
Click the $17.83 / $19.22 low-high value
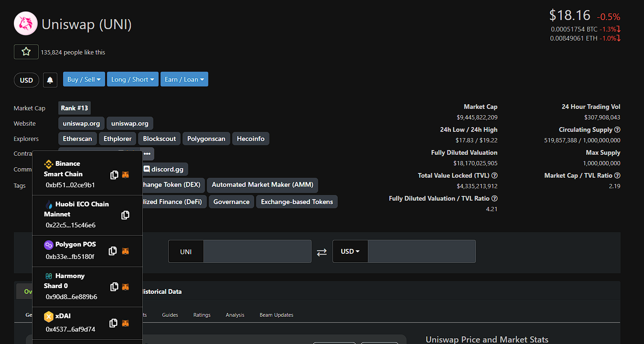pos(476,140)
